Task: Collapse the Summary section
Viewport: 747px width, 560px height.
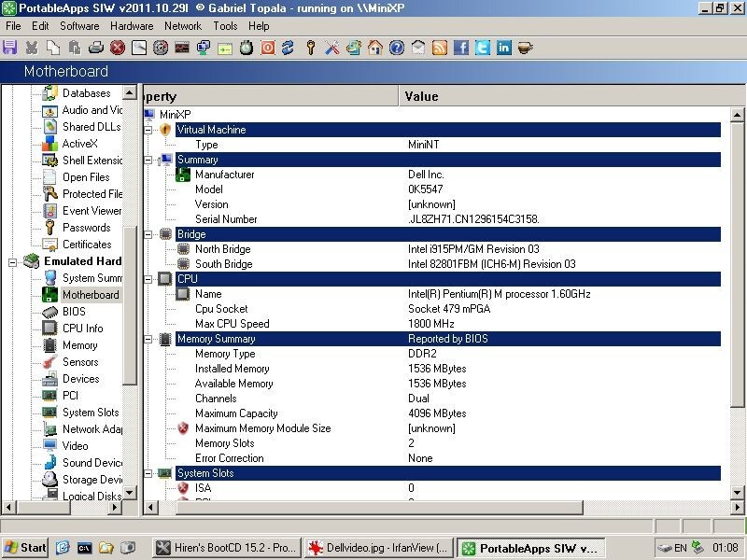Action: click(148, 160)
